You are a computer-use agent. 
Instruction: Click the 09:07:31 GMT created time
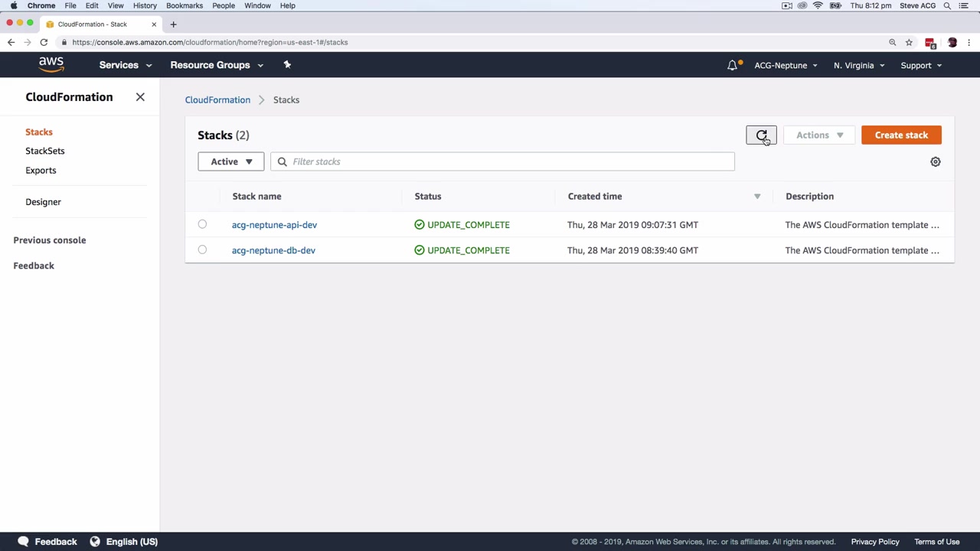click(x=632, y=225)
